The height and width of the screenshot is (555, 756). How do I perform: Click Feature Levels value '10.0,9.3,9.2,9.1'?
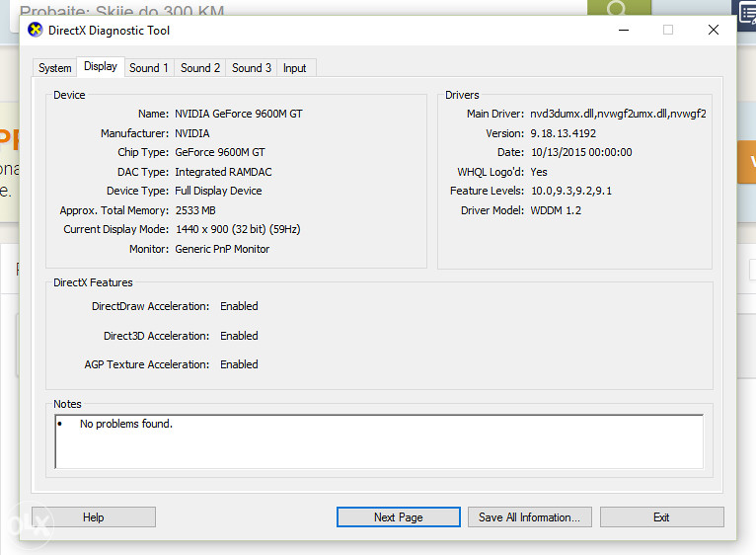571,192
